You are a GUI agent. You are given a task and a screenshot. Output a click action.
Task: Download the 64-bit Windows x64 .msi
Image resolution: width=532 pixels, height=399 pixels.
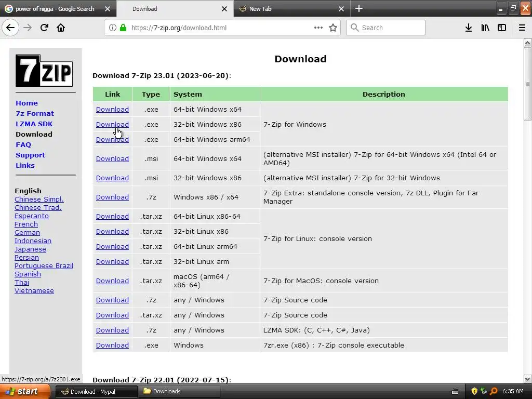[x=112, y=158]
